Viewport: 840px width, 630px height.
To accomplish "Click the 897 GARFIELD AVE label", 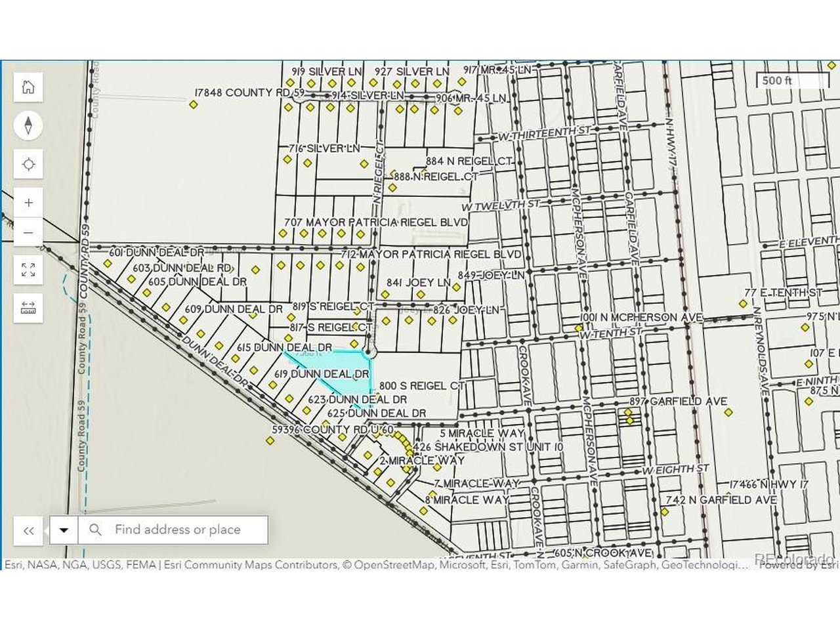I will [x=678, y=401].
